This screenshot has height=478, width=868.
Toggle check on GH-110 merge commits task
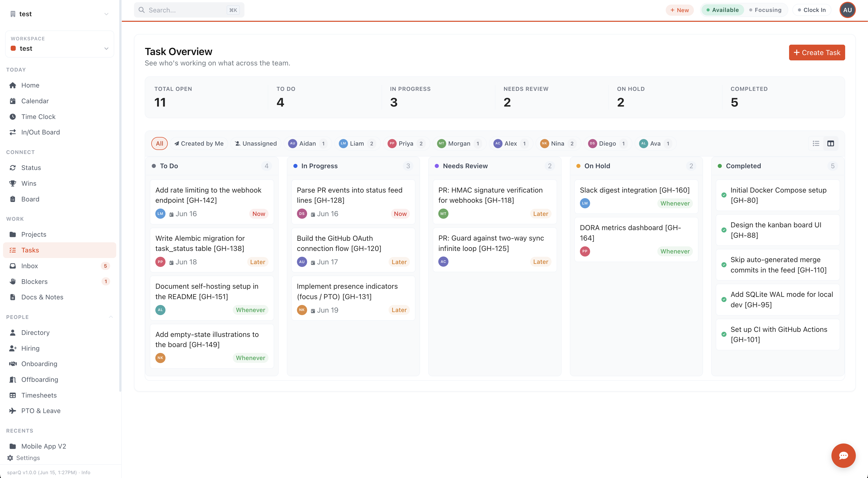[x=724, y=265]
